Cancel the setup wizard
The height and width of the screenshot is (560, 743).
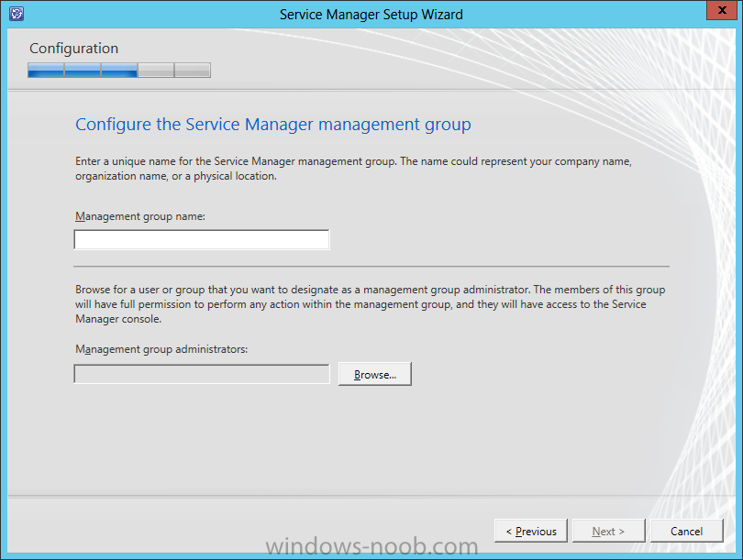[687, 531]
